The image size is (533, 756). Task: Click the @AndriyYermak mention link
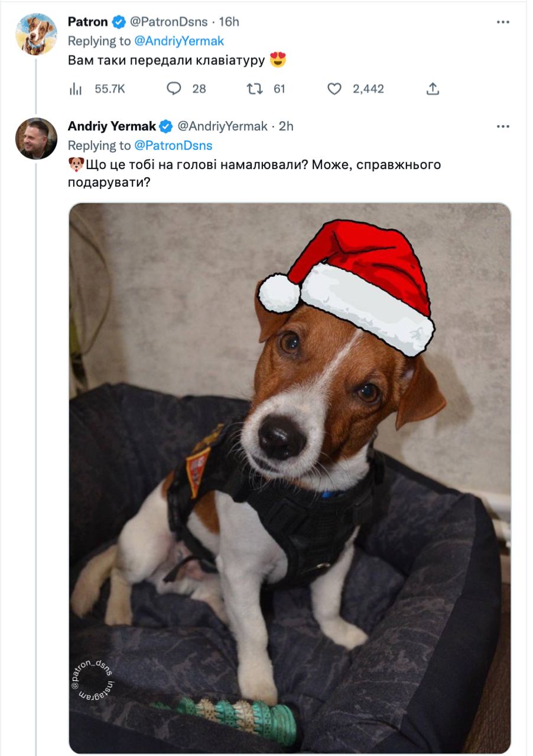click(179, 41)
